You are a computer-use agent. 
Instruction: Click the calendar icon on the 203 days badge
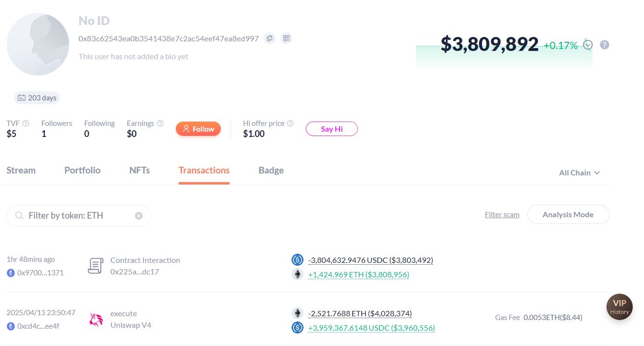coord(21,98)
